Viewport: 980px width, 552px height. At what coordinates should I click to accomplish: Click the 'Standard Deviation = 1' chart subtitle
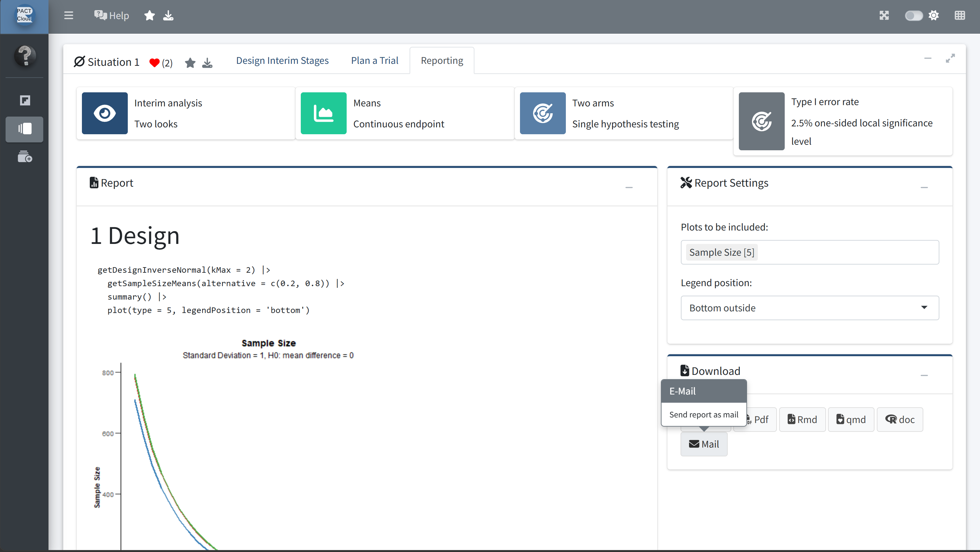pos(268,356)
